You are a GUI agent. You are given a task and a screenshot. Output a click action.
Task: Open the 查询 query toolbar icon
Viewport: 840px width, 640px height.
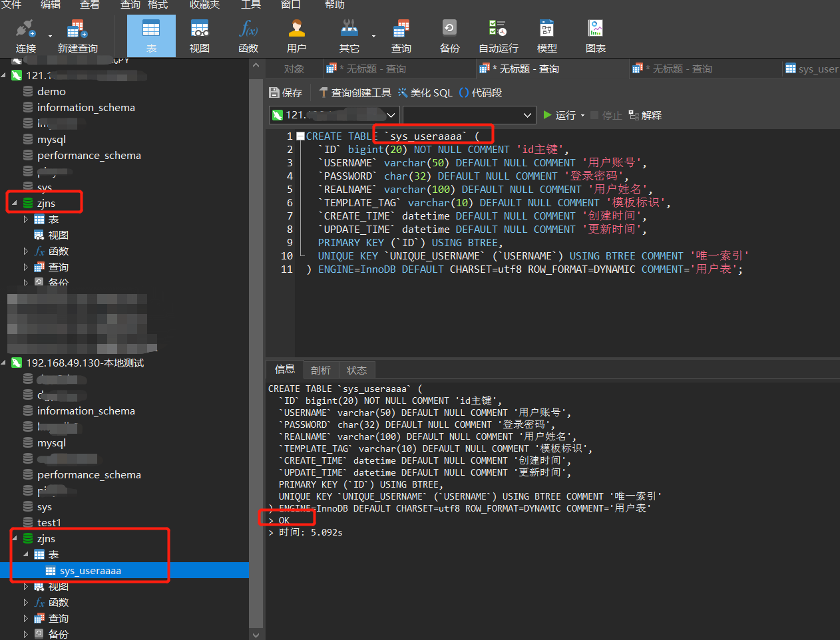401,36
